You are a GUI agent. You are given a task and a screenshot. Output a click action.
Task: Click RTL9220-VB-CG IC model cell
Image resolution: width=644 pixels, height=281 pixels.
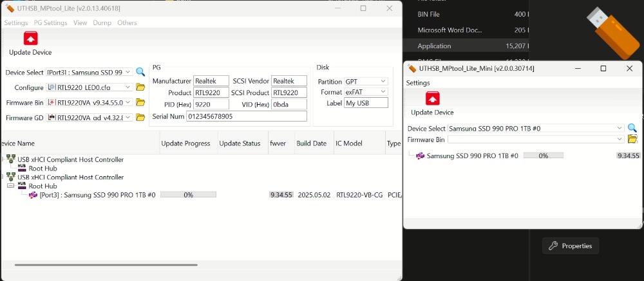[359, 195]
